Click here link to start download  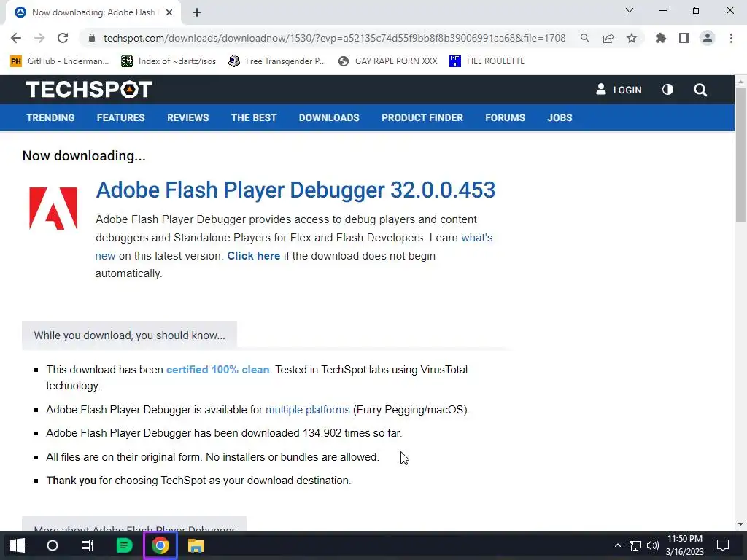click(x=253, y=256)
